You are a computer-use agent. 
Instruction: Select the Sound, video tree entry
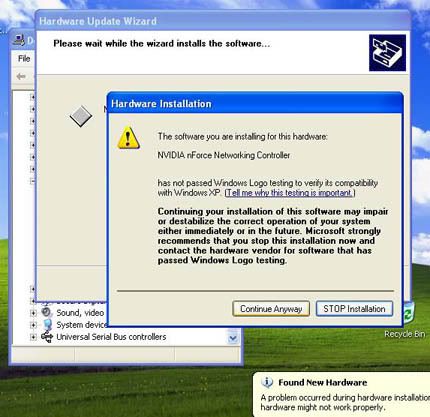point(80,313)
